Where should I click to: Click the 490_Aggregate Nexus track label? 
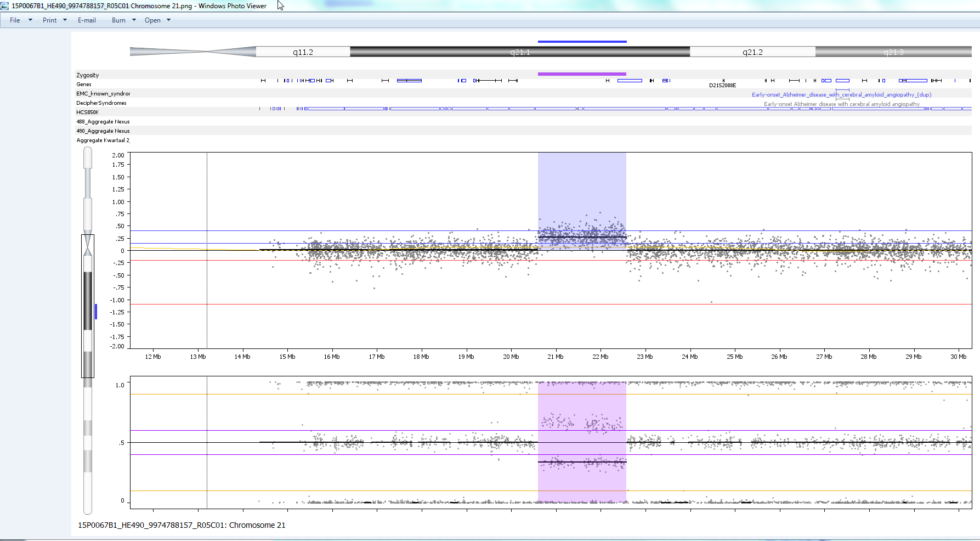tap(103, 131)
